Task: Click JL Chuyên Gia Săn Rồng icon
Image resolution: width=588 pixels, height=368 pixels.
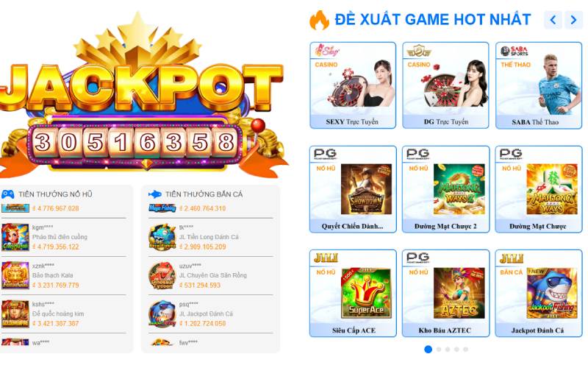Action: pos(162,275)
